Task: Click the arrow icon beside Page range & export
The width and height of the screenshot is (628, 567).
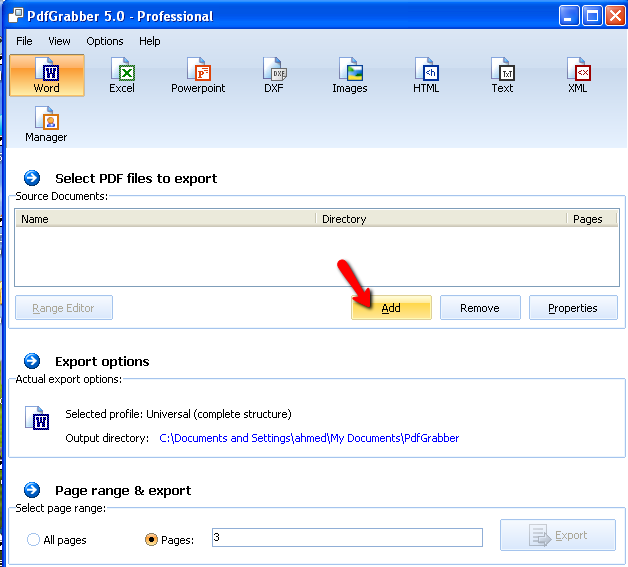Action: pos(32,490)
